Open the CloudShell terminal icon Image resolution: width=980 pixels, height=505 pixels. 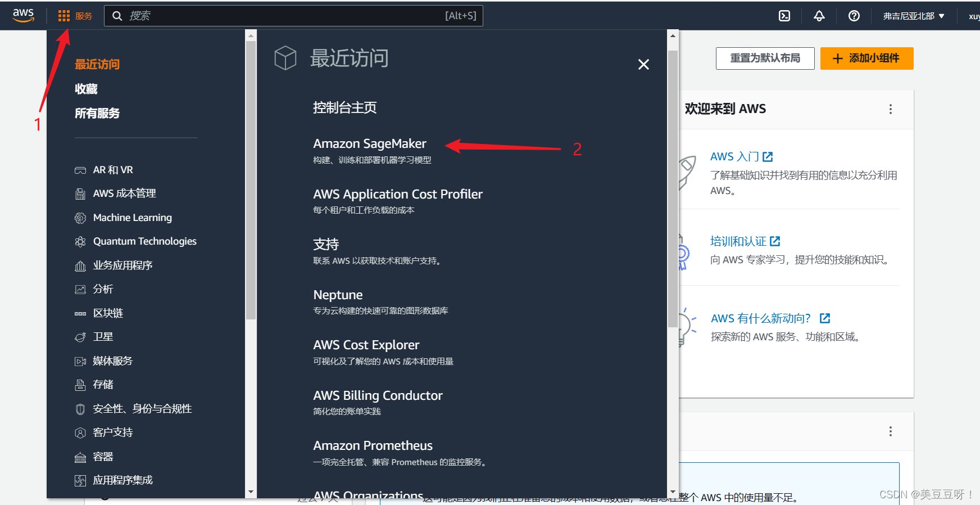point(784,16)
